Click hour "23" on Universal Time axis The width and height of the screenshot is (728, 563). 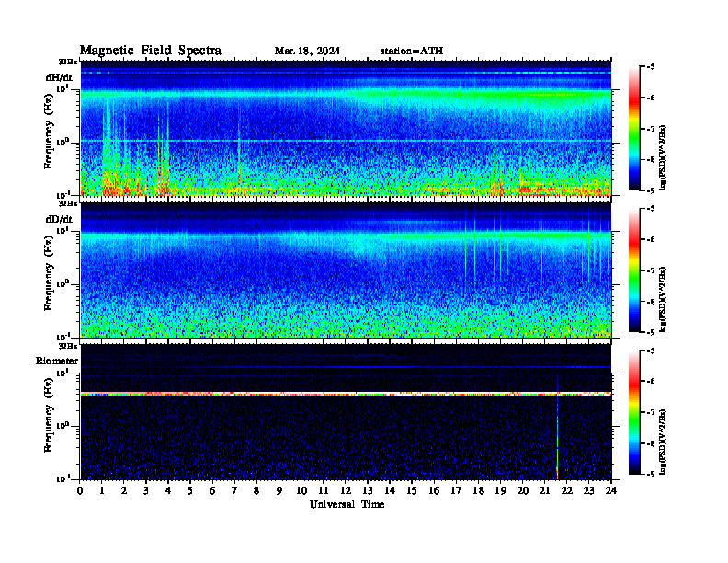click(x=589, y=490)
